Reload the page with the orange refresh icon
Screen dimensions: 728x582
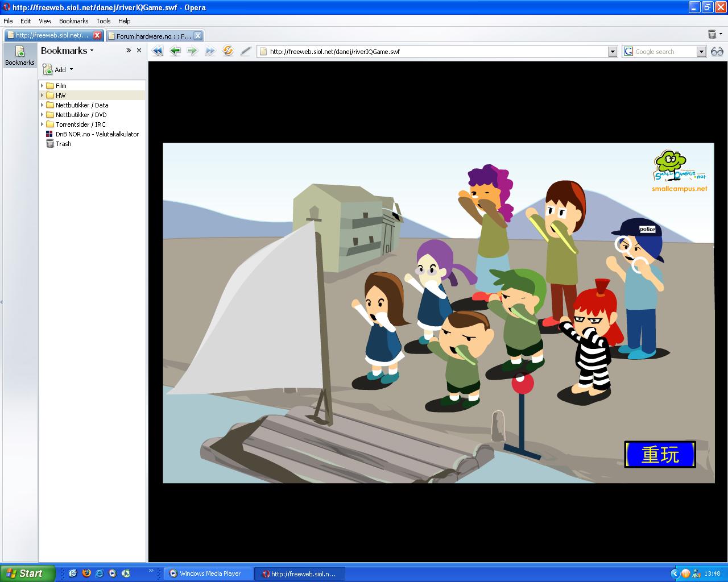228,51
